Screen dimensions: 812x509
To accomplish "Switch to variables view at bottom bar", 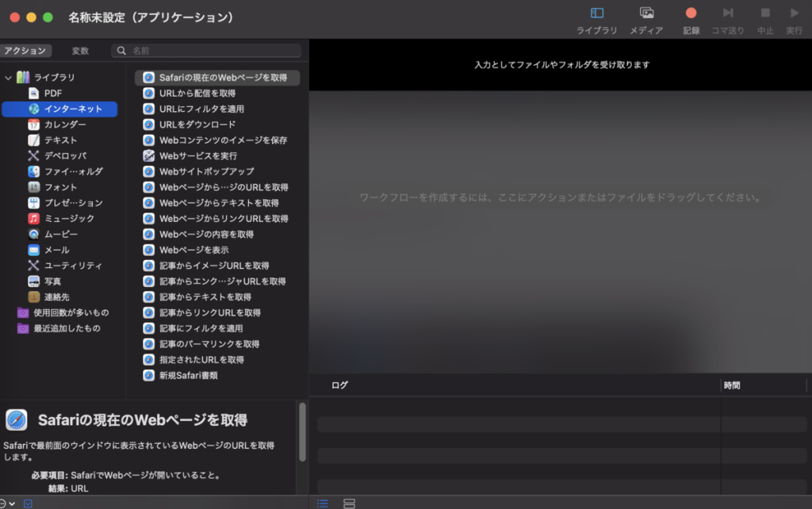I will 349,503.
